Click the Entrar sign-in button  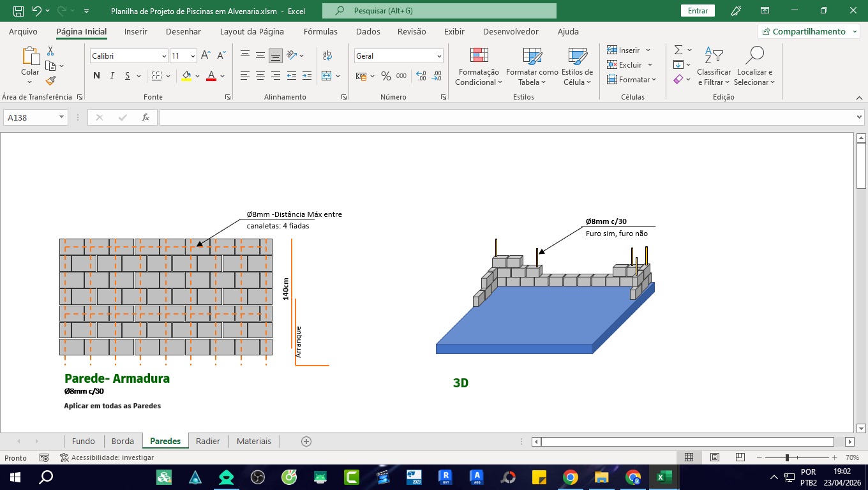click(698, 11)
